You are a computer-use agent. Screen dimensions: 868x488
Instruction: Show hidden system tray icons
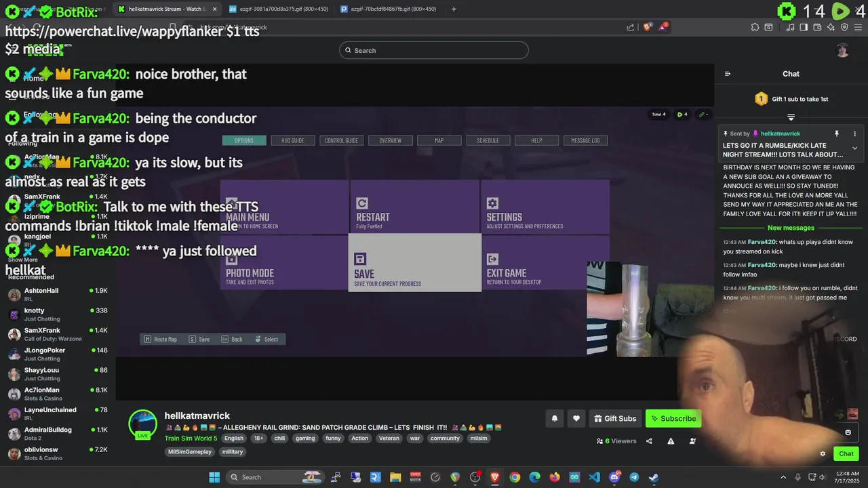click(783, 477)
